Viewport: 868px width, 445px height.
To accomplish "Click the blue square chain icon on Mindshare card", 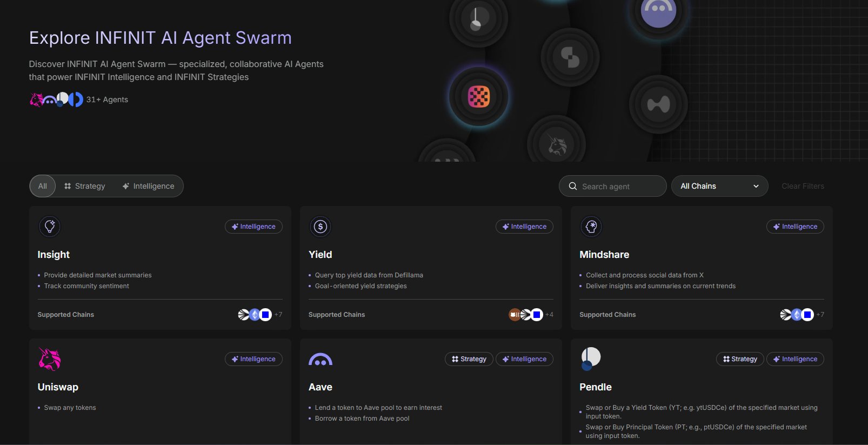I will pyautogui.click(x=807, y=315).
